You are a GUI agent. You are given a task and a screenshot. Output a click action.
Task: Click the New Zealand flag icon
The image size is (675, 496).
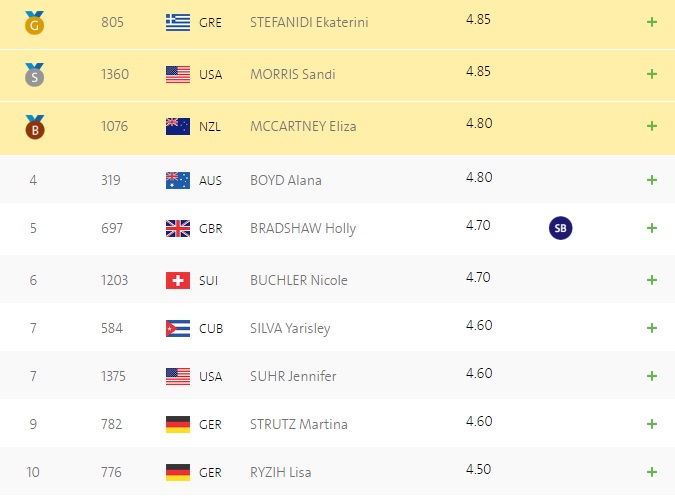[178, 127]
